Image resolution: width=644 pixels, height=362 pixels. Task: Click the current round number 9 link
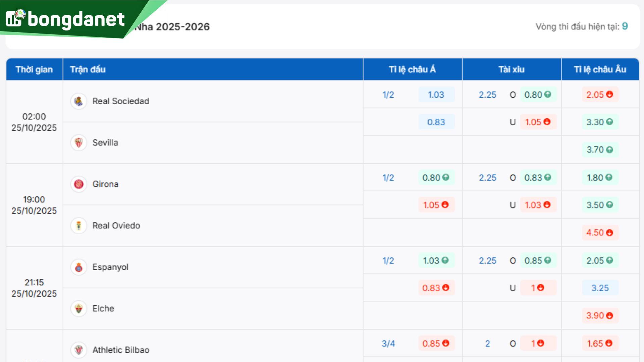click(625, 25)
